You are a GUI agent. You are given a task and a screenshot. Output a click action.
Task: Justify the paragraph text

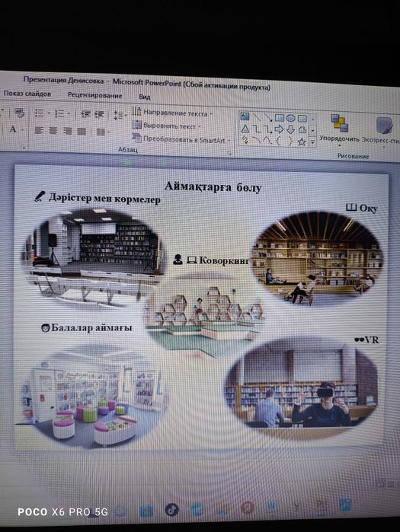pos(82,131)
